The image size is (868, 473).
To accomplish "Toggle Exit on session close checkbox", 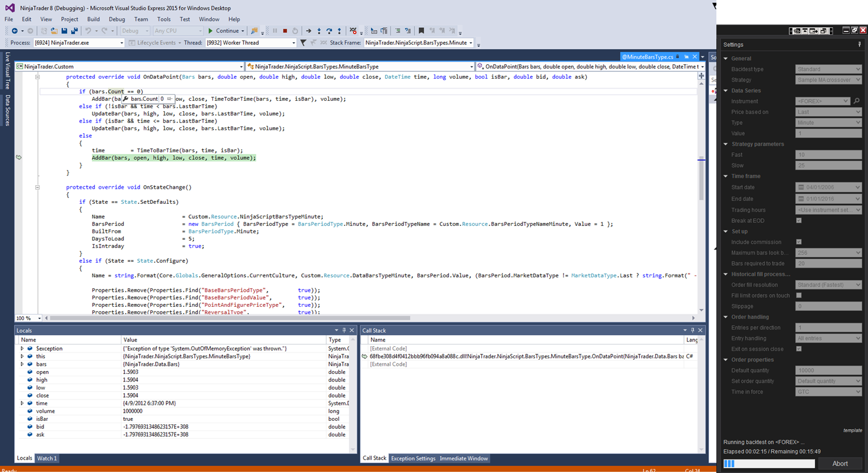I will click(799, 349).
